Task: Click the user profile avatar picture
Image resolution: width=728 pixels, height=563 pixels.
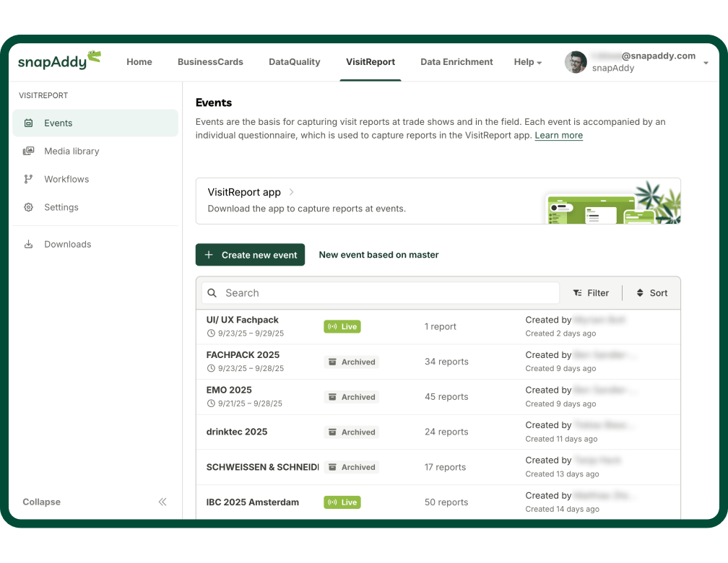Action: (576, 62)
